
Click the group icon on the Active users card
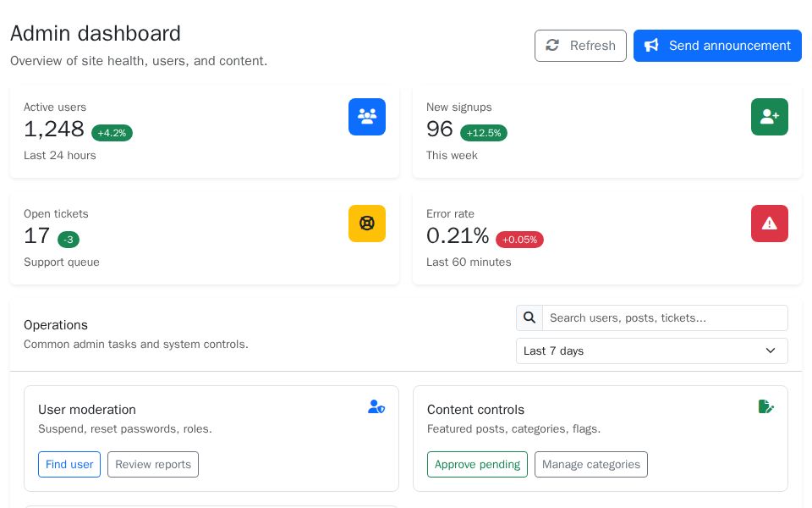(x=367, y=117)
